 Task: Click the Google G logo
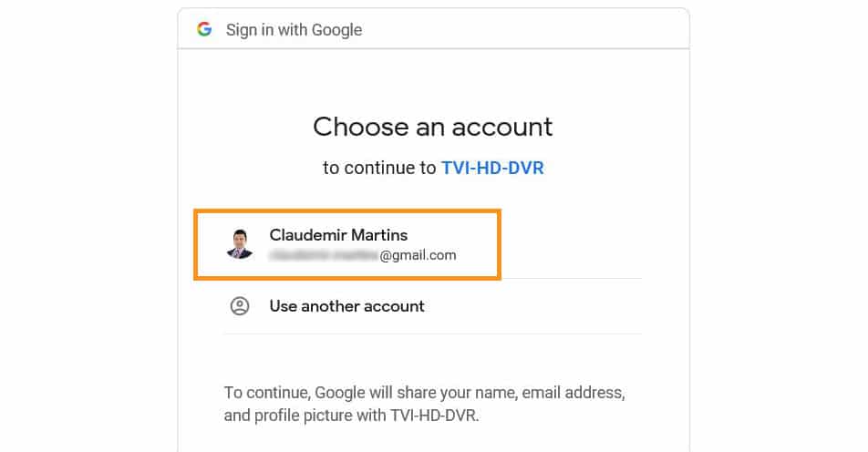point(204,29)
